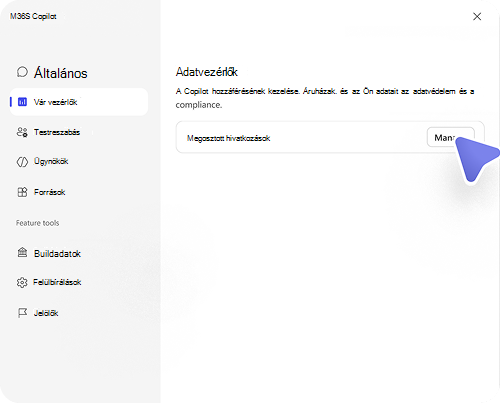Click the Ügynökök agents icon
The height and width of the screenshot is (403, 500).
pyautogui.click(x=22, y=162)
